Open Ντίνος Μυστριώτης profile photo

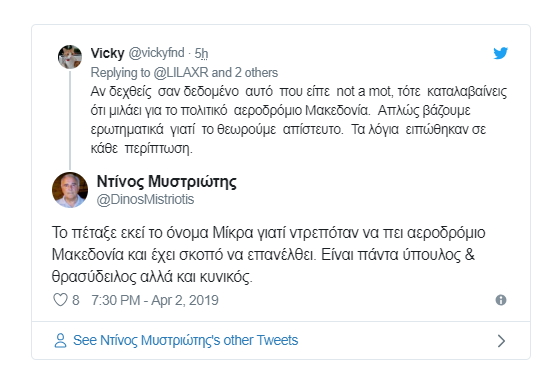tap(70, 190)
